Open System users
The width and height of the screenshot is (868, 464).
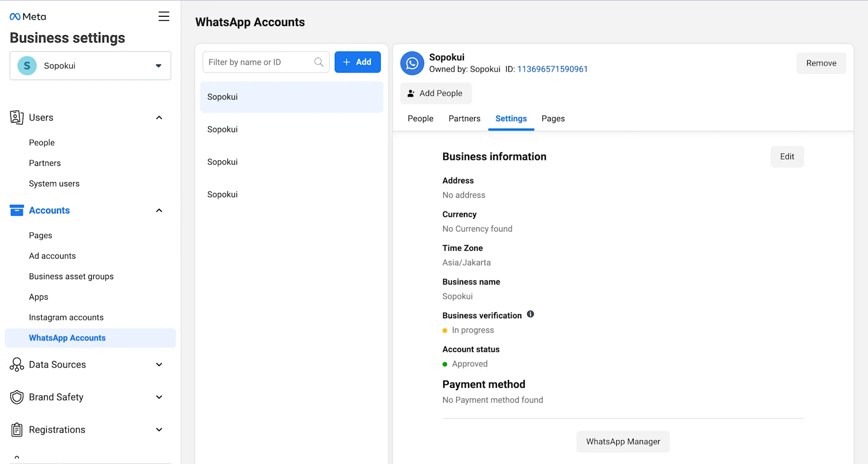pos(54,184)
